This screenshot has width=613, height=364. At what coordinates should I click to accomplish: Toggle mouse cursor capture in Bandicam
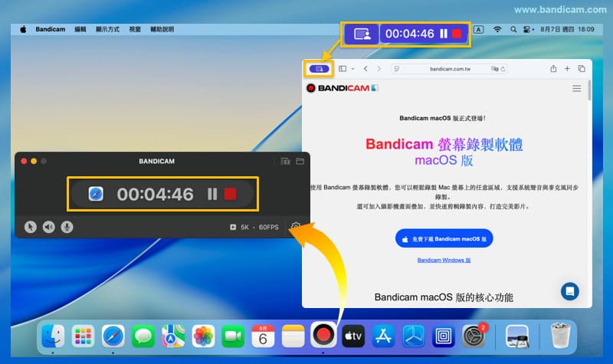coord(31,227)
